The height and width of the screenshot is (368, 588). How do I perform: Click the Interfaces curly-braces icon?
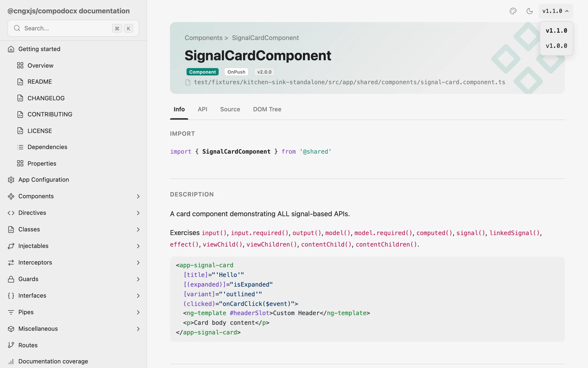coord(11,296)
